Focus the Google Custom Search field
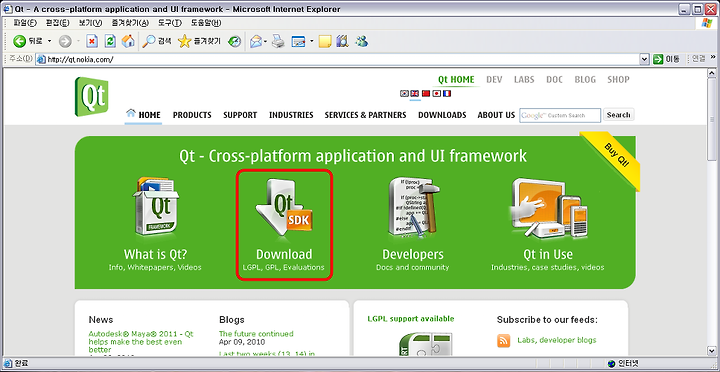The width and height of the screenshot is (720, 372). [560, 115]
